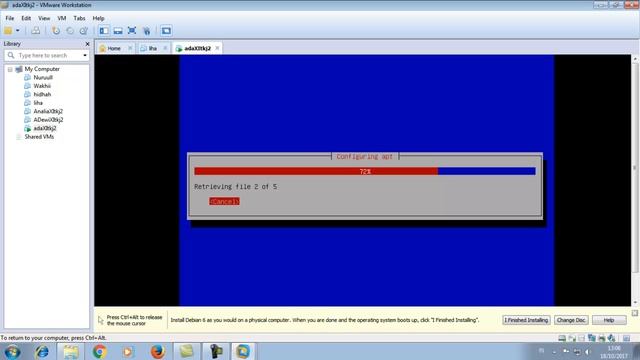
Task: Toggle the console view icon
Action: (x=166, y=31)
